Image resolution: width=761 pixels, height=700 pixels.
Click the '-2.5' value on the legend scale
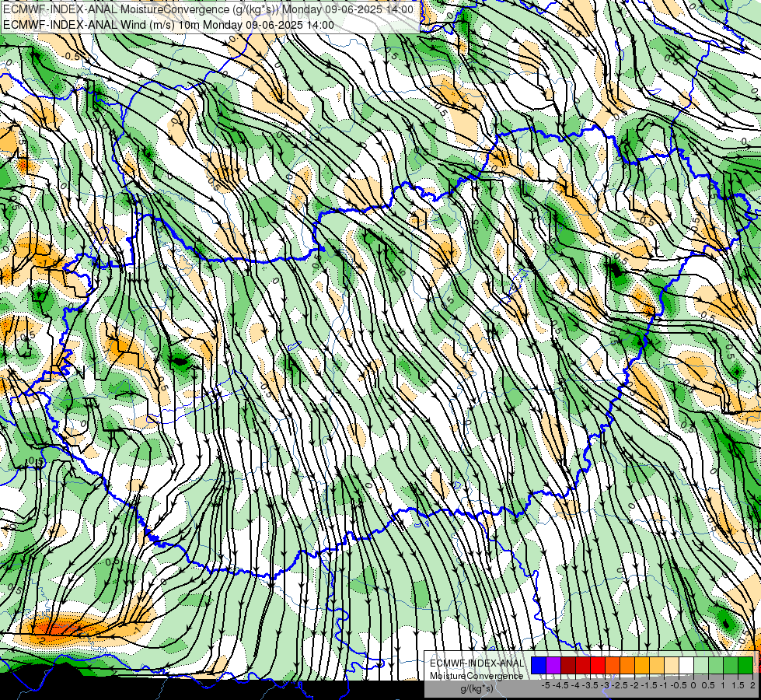(620, 685)
